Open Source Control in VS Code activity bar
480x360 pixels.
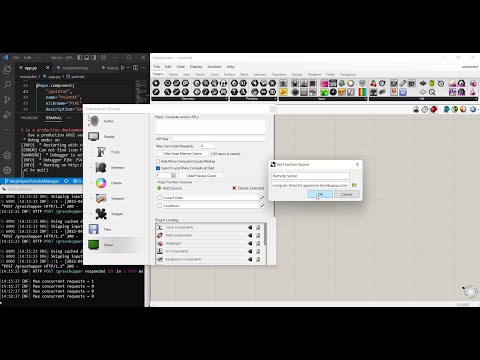(x=7, y=100)
